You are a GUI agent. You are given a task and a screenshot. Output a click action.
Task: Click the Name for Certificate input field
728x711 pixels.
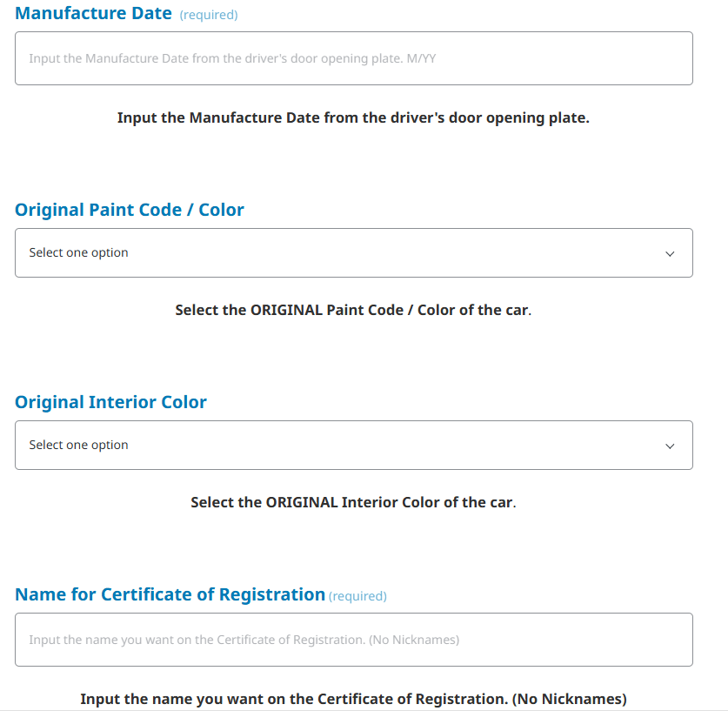(353, 640)
